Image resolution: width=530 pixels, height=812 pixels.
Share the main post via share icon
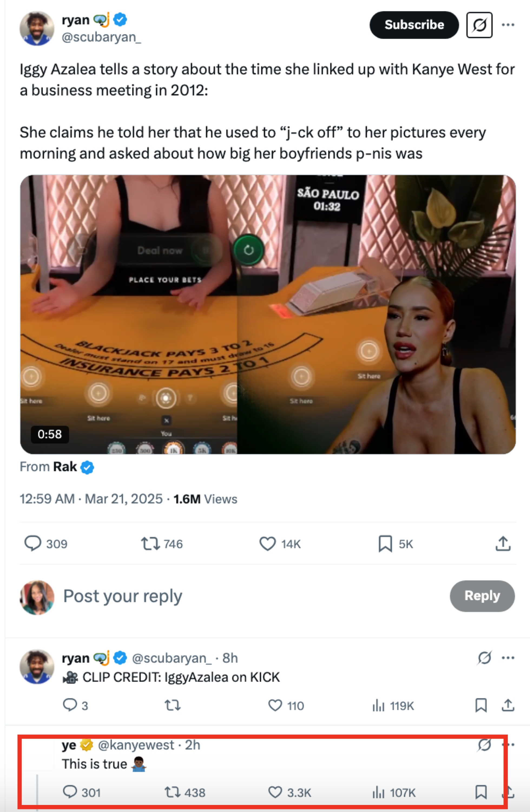[x=503, y=543]
